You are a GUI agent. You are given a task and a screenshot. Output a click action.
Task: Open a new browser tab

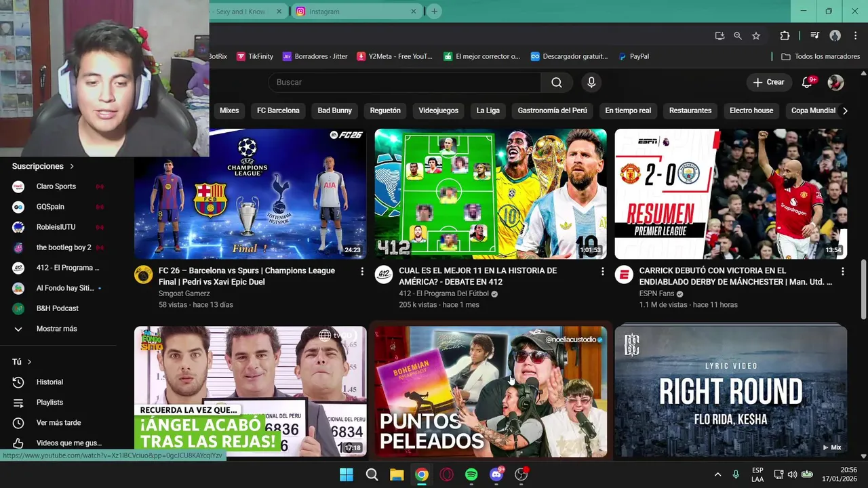[434, 12]
